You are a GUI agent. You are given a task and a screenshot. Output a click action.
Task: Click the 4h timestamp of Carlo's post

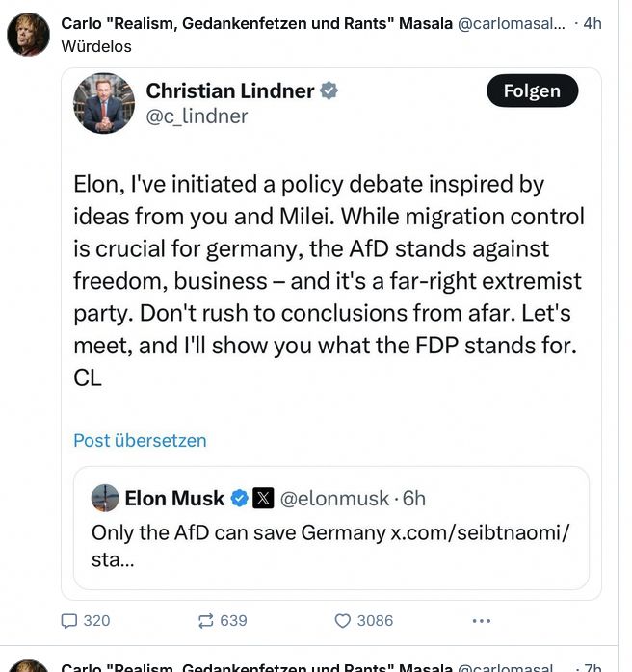coord(592,23)
